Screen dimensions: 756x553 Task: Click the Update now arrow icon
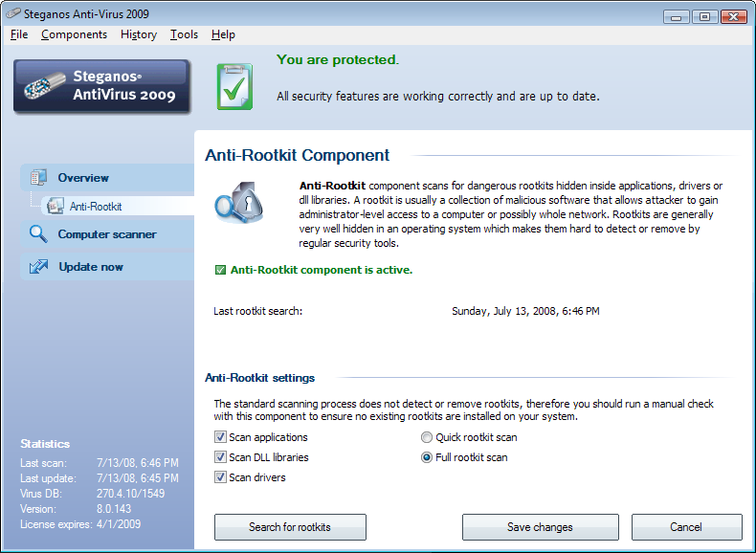tap(38, 266)
